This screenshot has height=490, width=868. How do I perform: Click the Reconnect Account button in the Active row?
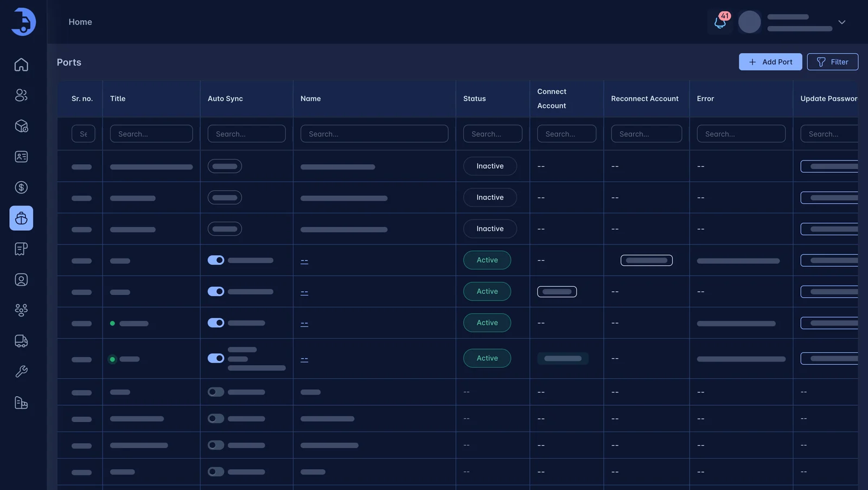pyautogui.click(x=647, y=260)
